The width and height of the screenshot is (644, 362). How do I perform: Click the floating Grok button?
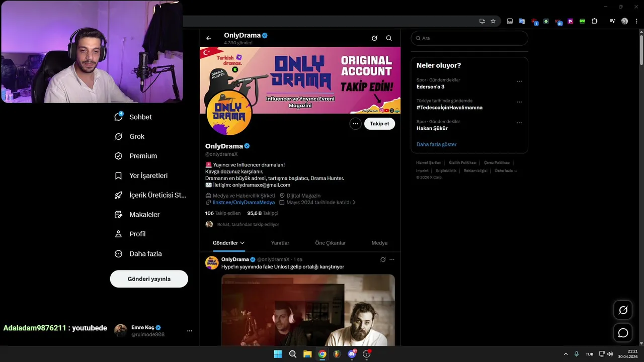click(x=623, y=310)
